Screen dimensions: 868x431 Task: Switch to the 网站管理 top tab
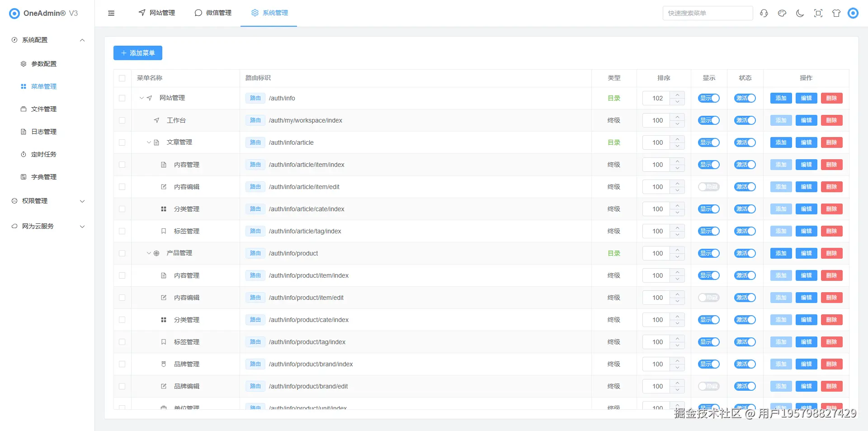click(x=157, y=13)
